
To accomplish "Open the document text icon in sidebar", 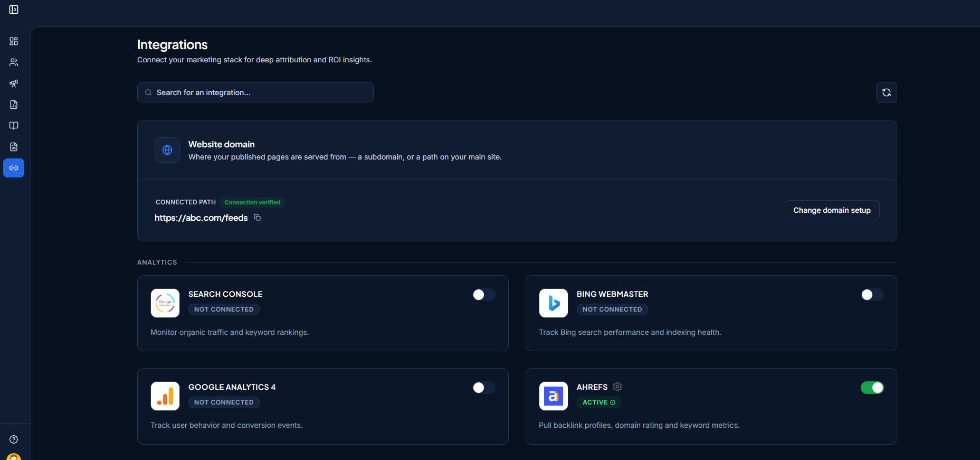I will click(x=14, y=147).
